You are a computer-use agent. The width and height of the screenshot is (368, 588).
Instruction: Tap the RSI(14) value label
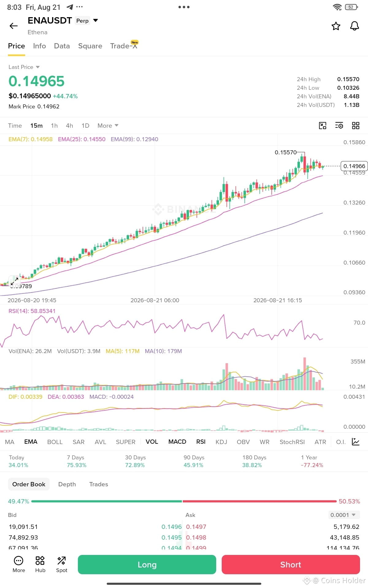point(32,311)
